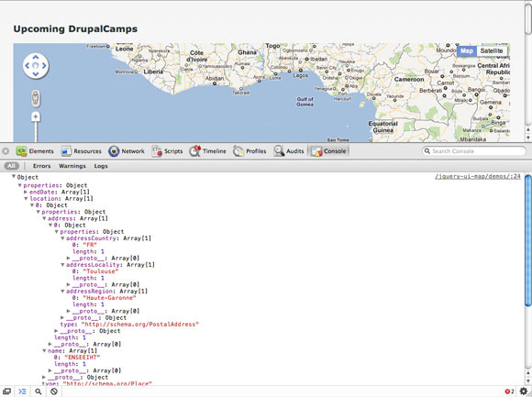Screen dimensions: 532x397
Task: Click the Liberia label on map
Action: coord(153,72)
